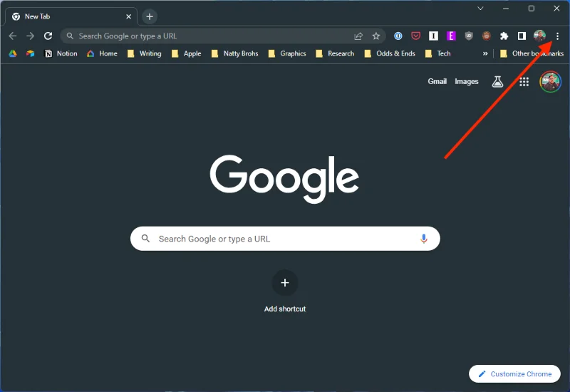Click the Gmail link
This screenshot has width=570, height=392.
click(437, 81)
